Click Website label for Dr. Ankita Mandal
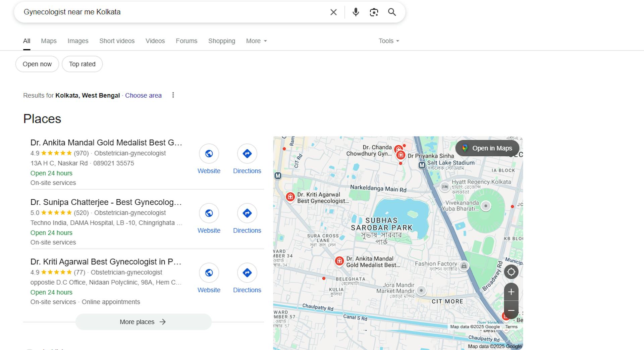 [209, 171]
